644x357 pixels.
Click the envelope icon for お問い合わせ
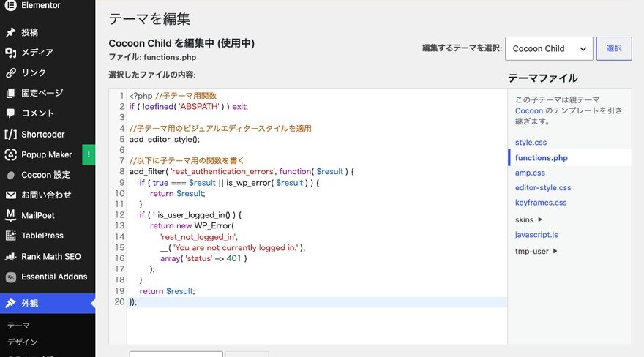11,195
